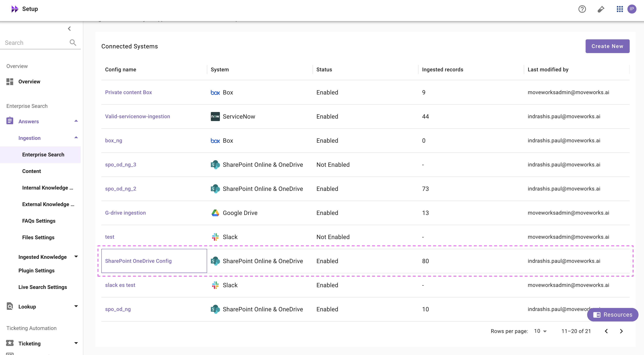The height and width of the screenshot is (355, 644).
Task: Open Content in sidebar menu
Action: pos(31,171)
